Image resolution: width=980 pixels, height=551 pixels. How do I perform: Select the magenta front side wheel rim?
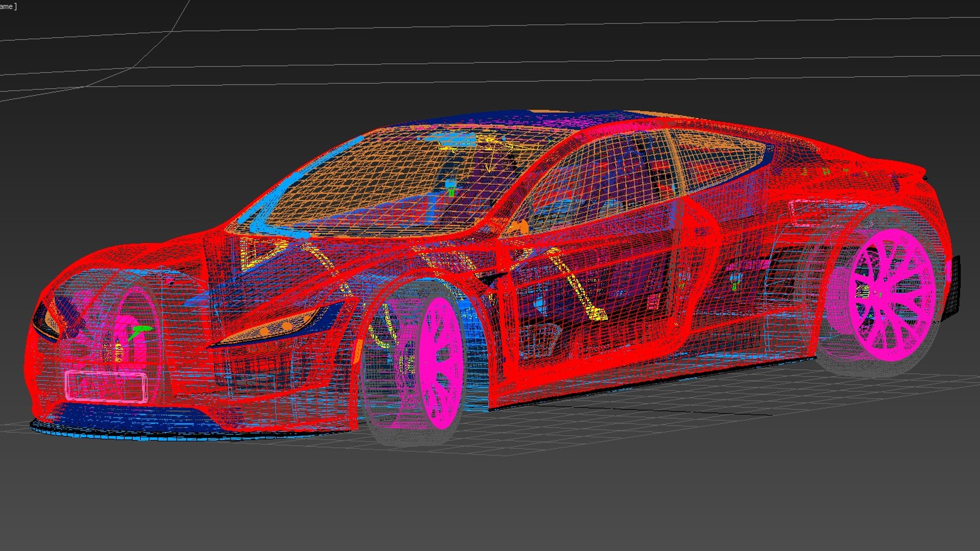pos(440,363)
